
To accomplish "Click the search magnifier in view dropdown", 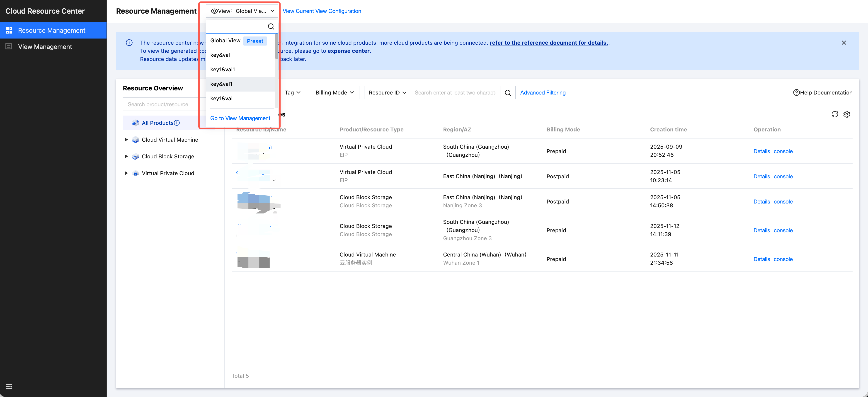I will 271,26.
